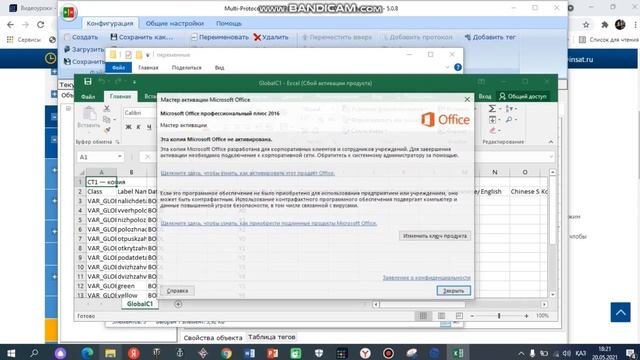640x360 pixels.
Task: Click the Clear eraser icon in editing group
Action: tap(493, 131)
